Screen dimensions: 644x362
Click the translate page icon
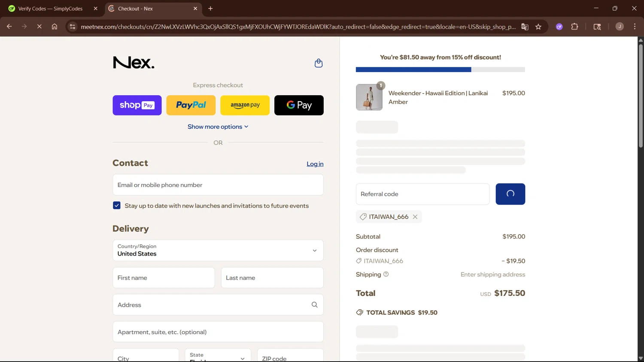click(x=525, y=27)
